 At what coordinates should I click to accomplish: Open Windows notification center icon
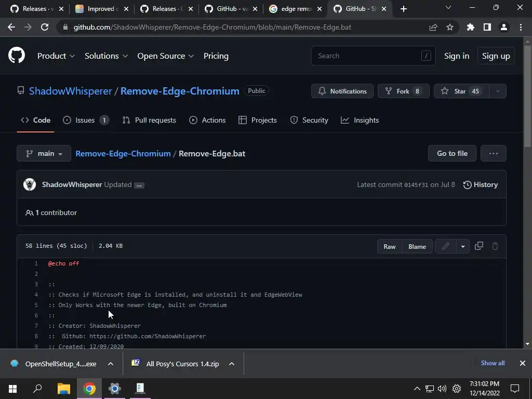515,389
